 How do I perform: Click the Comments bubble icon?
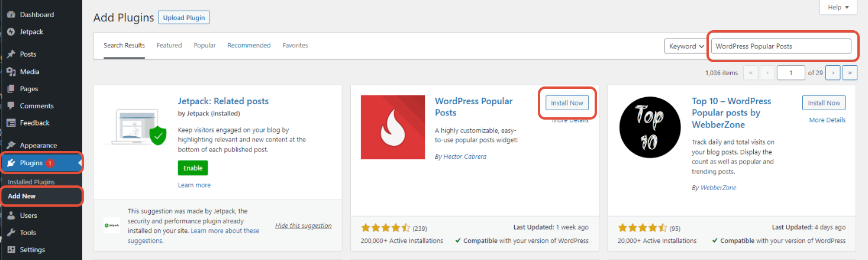click(x=11, y=106)
